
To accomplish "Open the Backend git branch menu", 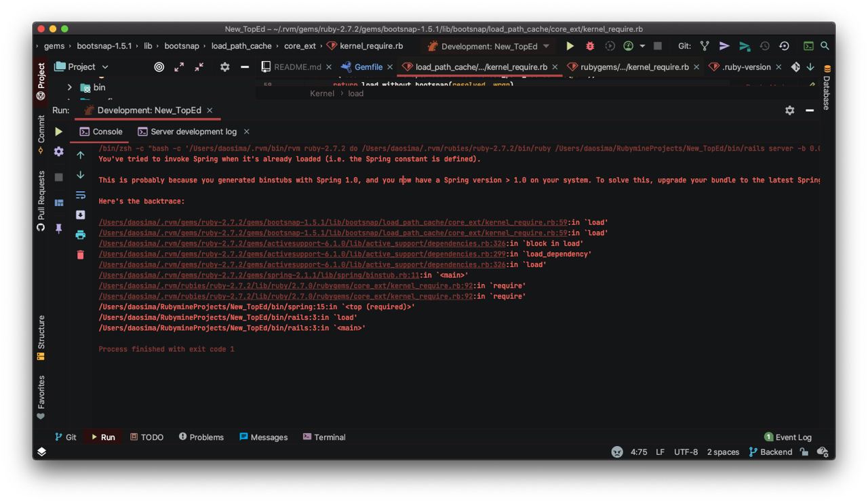I will click(x=770, y=452).
